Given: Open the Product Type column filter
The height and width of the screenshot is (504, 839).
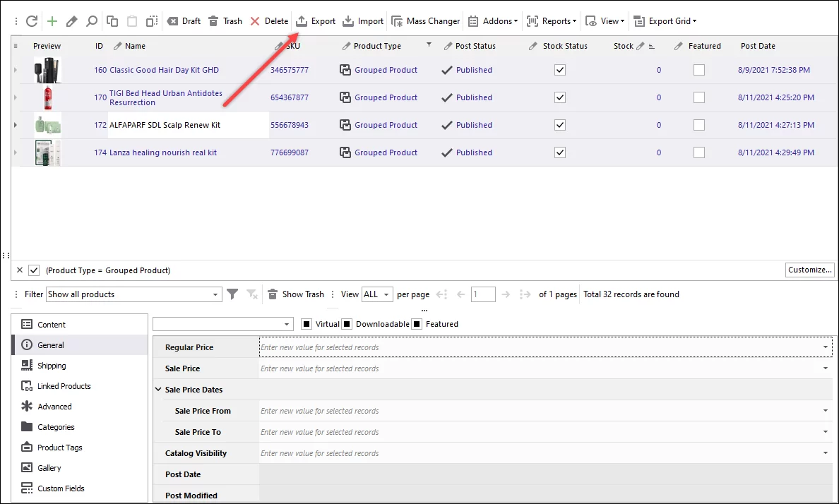Looking at the screenshot, I should pos(429,45).
